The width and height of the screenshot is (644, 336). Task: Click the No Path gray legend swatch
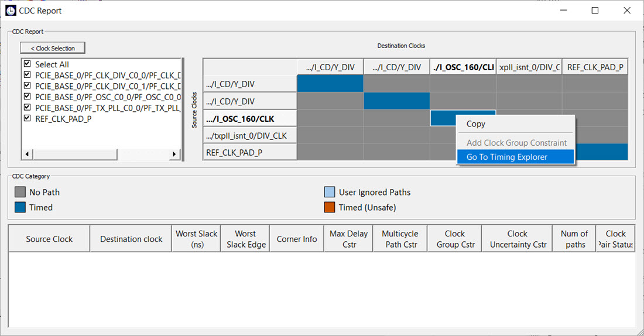pyautogui.click(x=20, y=192)
